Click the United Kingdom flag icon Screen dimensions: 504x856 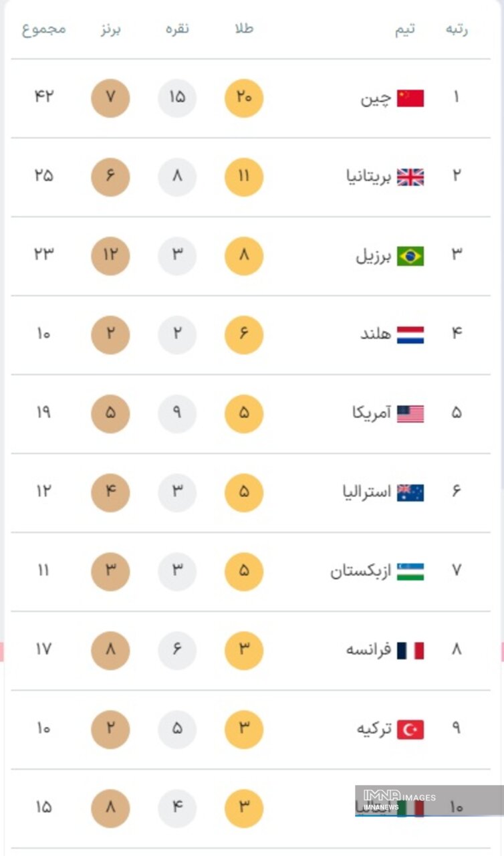[x=410, y=177]
